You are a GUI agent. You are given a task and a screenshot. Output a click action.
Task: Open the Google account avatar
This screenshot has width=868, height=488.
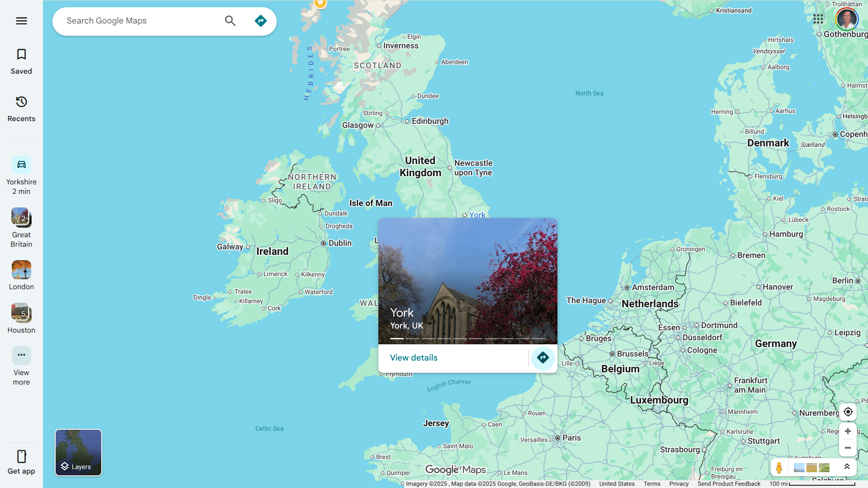846,19
